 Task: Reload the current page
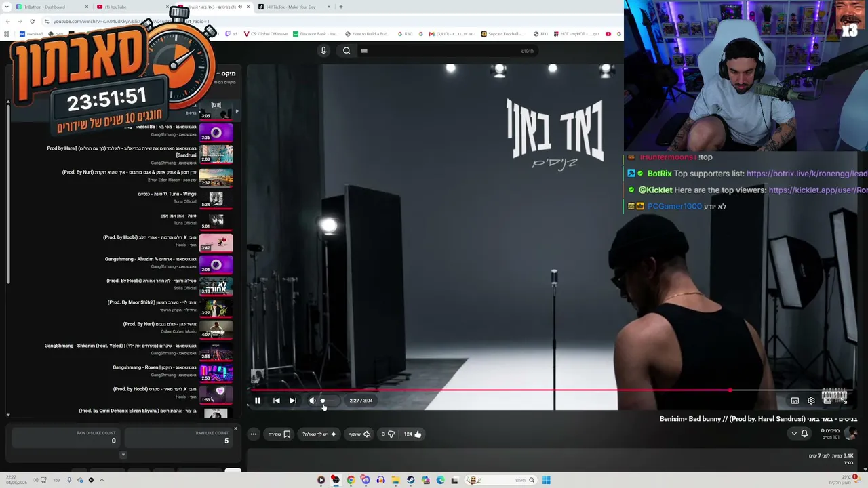32,21
